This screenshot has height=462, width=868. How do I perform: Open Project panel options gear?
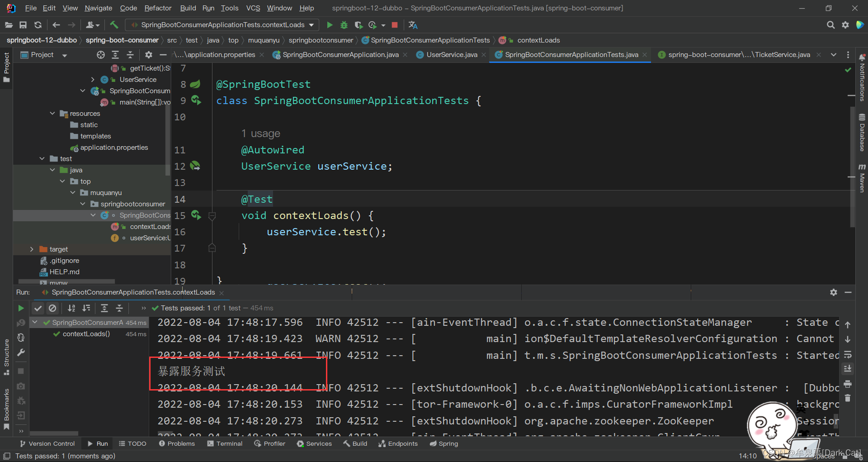149,55
